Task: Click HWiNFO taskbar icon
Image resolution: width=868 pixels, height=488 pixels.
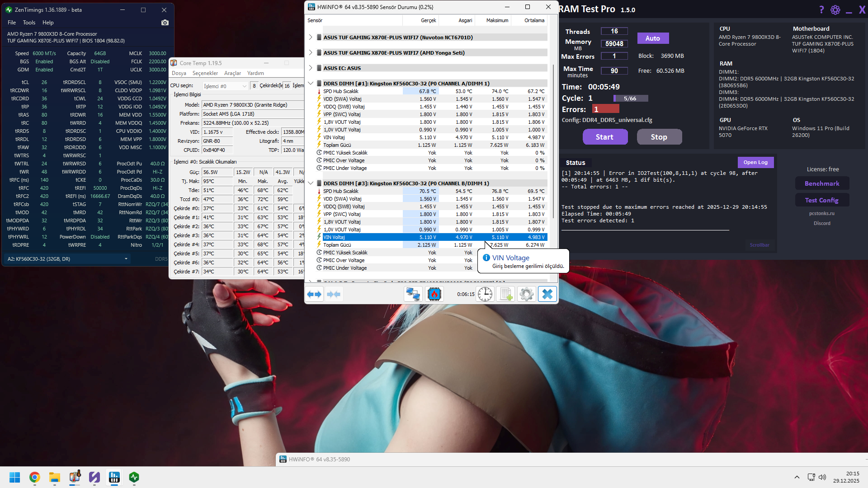Action: pyautogui.click(x=114, y=477)
